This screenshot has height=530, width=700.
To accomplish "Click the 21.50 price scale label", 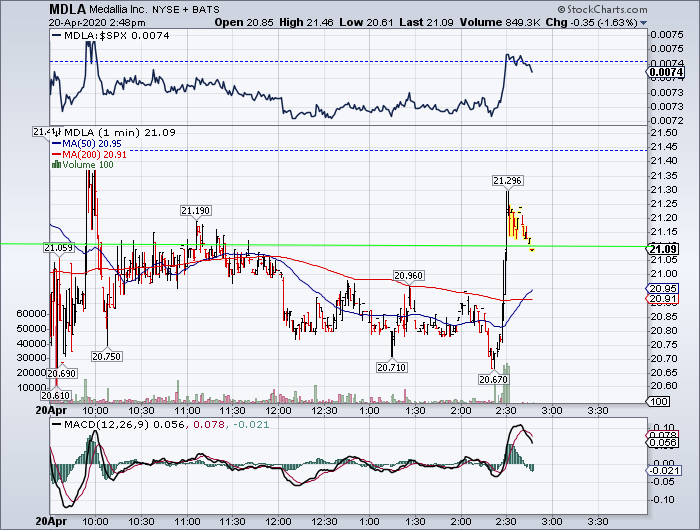I will (x=664, y=133).
